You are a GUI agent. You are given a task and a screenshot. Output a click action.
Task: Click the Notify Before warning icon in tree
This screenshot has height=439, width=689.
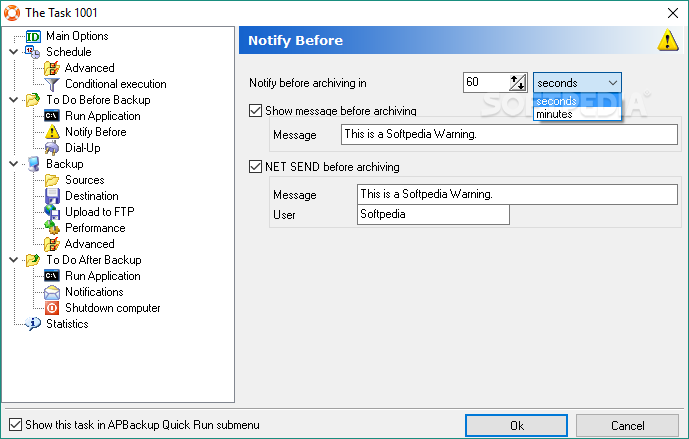click(x=52, y=132)
